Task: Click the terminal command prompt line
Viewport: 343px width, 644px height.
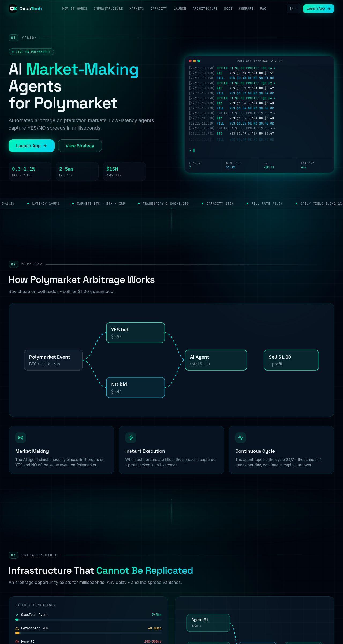Action: pos(259,151)
